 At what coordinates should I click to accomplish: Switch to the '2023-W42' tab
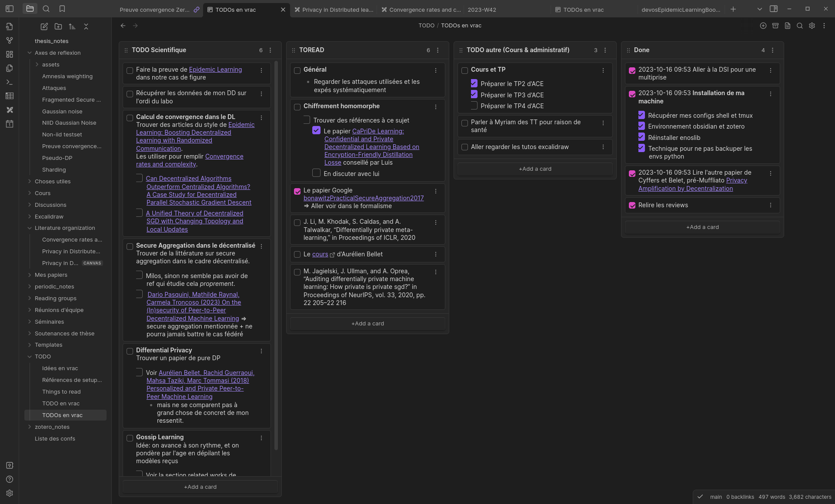coord(482,10)
